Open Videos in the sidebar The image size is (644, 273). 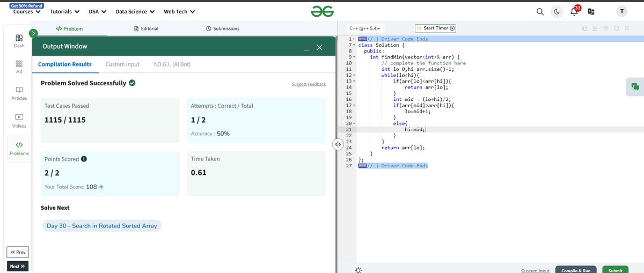pos(19,120)
